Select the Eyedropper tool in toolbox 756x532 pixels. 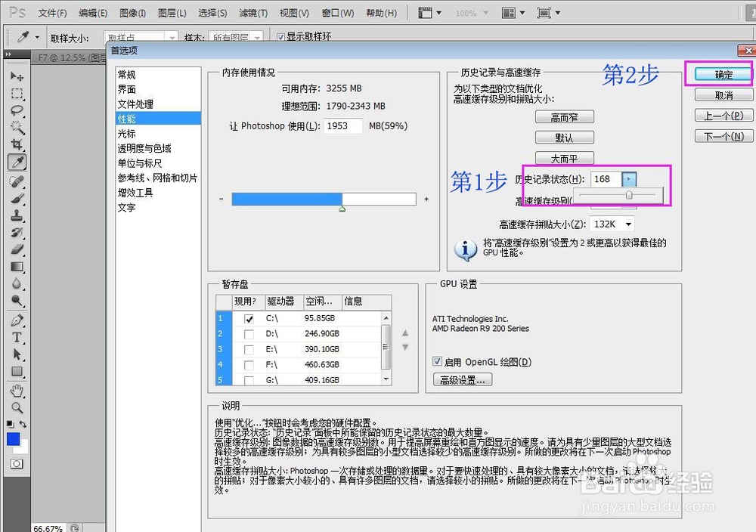17,162
